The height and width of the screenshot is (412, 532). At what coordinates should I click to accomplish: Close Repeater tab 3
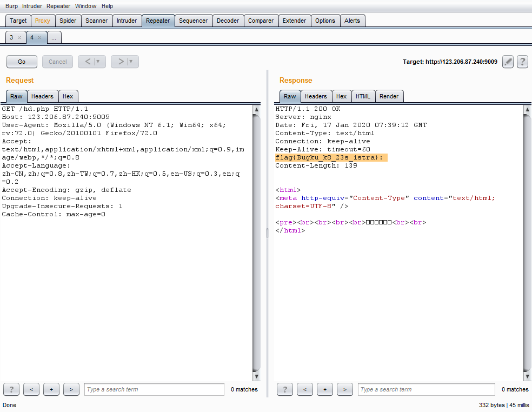point(19,38)
